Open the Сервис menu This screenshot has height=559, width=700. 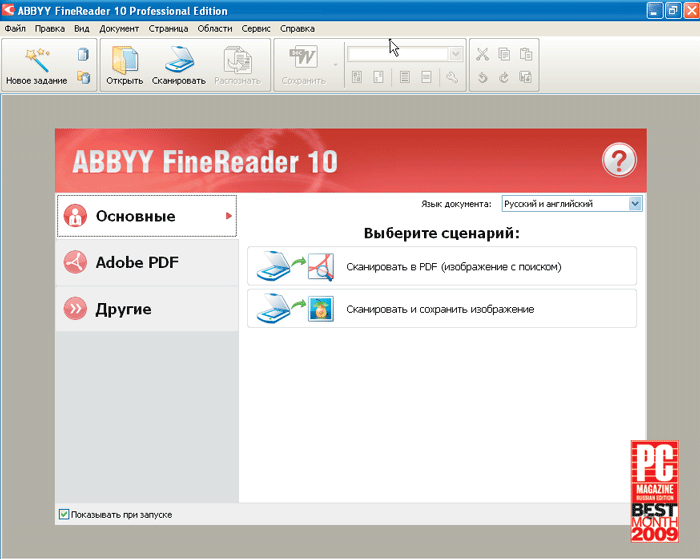[x=256, y=29]
